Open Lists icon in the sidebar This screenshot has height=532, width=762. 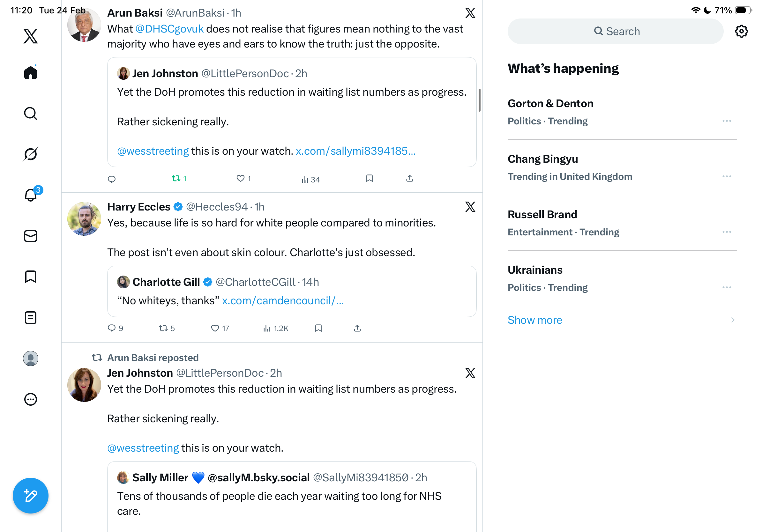pyautogui.click(x=31, y=318)
